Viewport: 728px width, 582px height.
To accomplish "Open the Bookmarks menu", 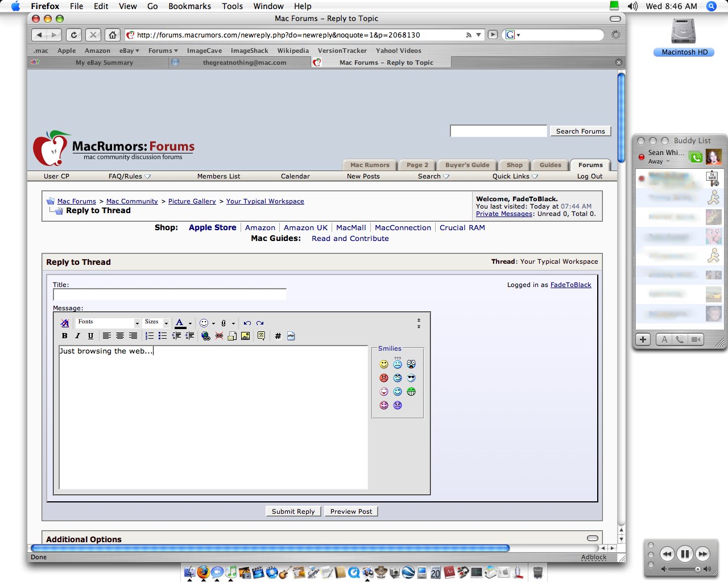I will 189,6.
